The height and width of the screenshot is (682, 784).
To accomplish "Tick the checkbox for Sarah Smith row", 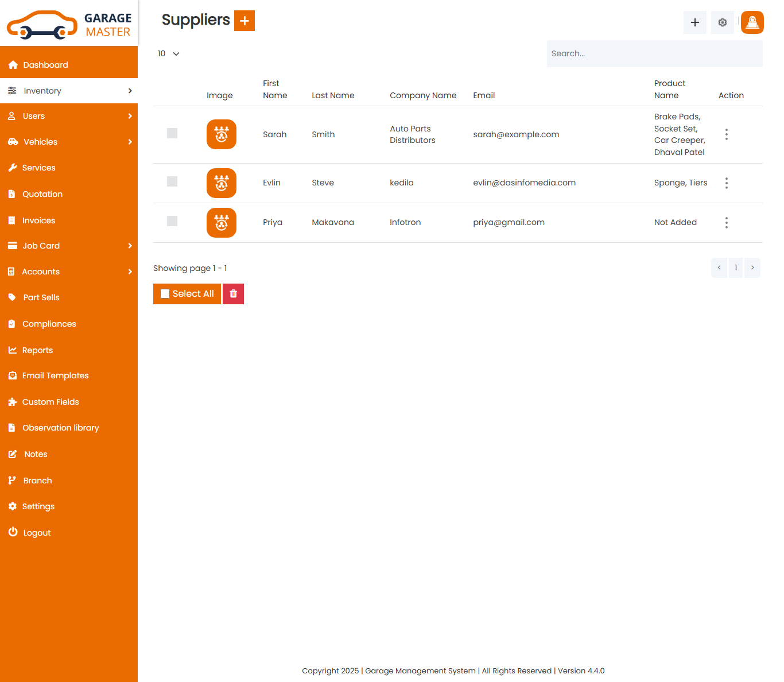I will [x=172, y=133].
